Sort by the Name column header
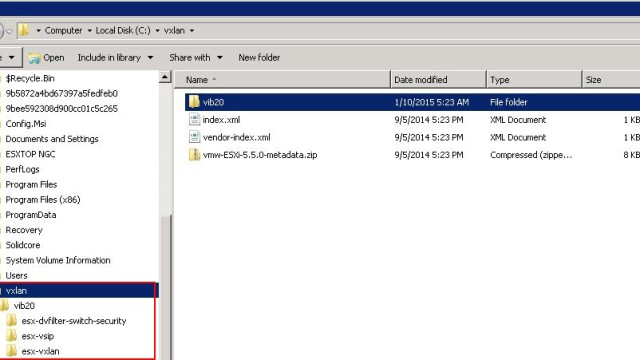Viewport: 640px width, 360px height. click(x=282, y=80)
